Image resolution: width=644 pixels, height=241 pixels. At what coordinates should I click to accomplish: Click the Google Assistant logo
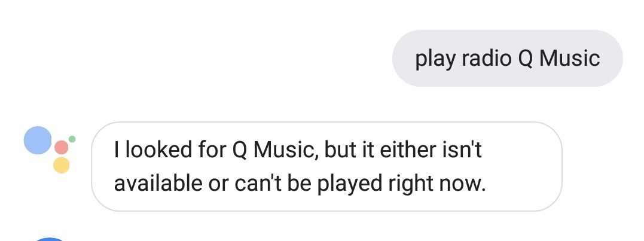49,150
